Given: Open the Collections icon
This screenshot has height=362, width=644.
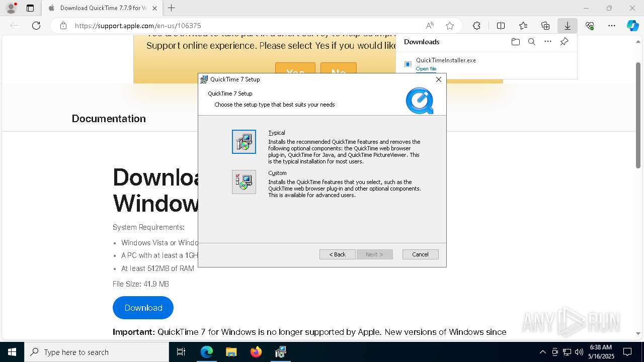Looking at the screenshot, I should (545, 26).
